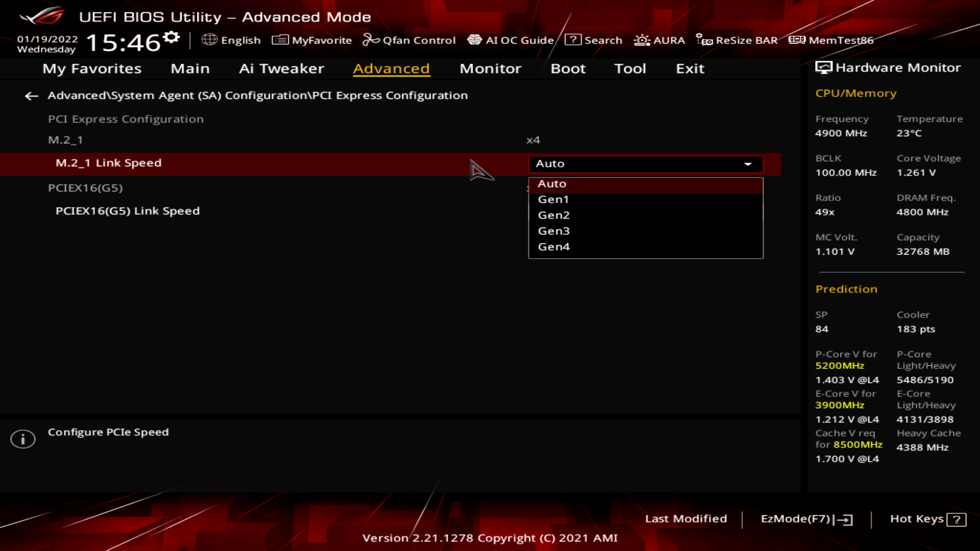Click the Monitor menu item
980x551 pixels.
pyautogui.click(x=491, y=68)
